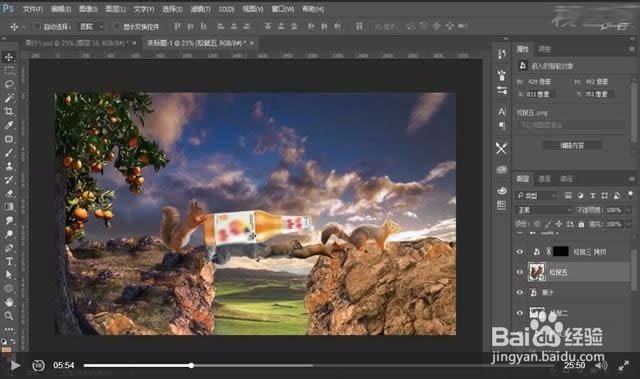Viewport: 640px width, 379px height.
Task: Click the video progress bar handle
Action: [x=191, y=366]
